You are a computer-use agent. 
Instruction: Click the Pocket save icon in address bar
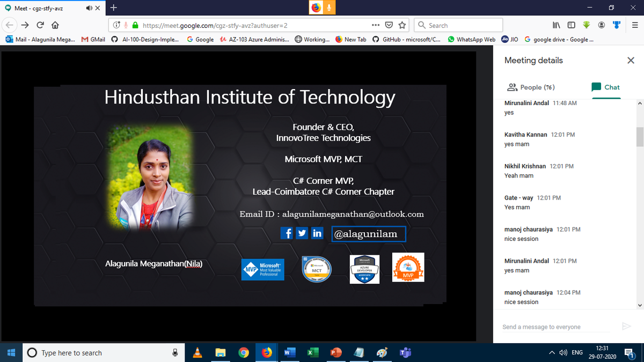point(389,25)
